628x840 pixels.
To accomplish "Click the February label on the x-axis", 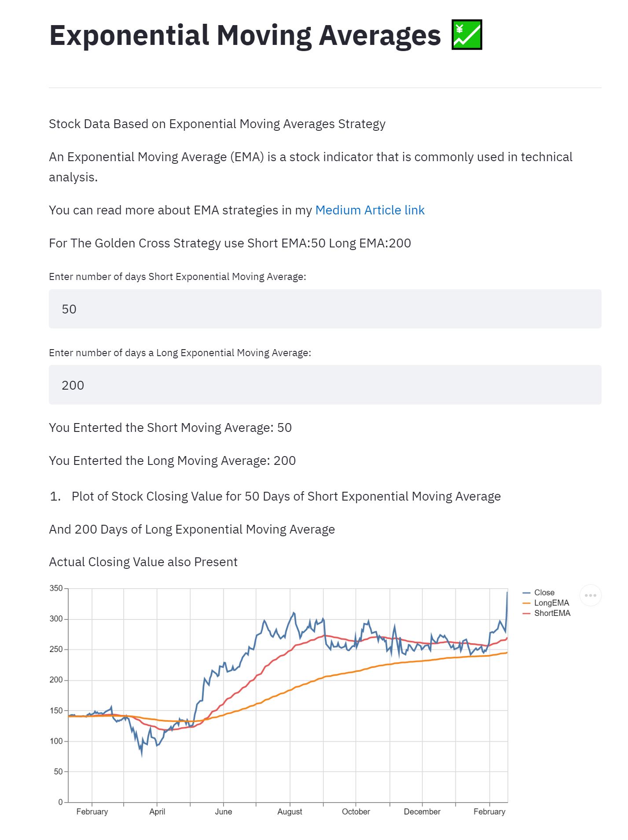I will [x=93, y=811].
